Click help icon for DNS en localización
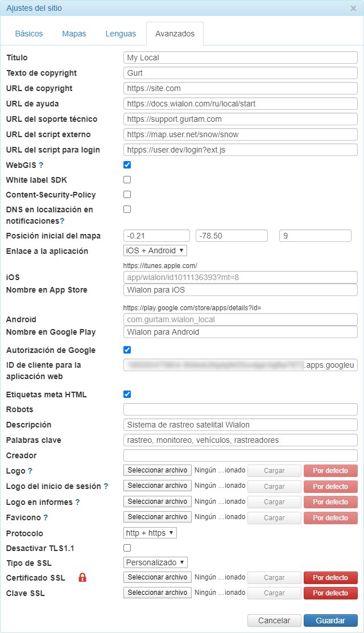This screenshot has width=364, height=633. [62, 221]
